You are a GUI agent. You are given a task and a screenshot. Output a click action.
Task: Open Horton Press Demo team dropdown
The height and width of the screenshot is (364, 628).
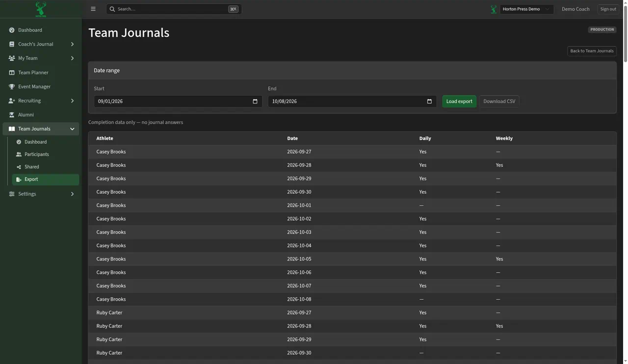[527, 9]
